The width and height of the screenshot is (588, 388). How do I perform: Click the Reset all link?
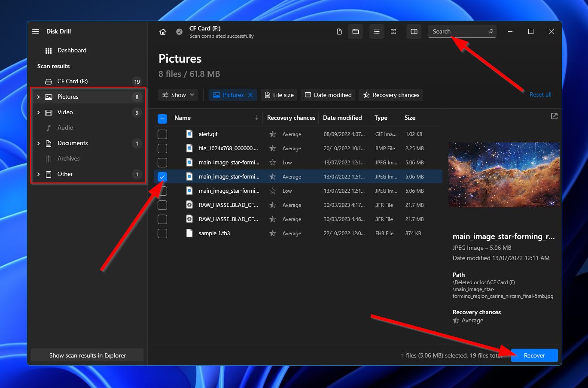pyautogui.click(x=540, y=94)
